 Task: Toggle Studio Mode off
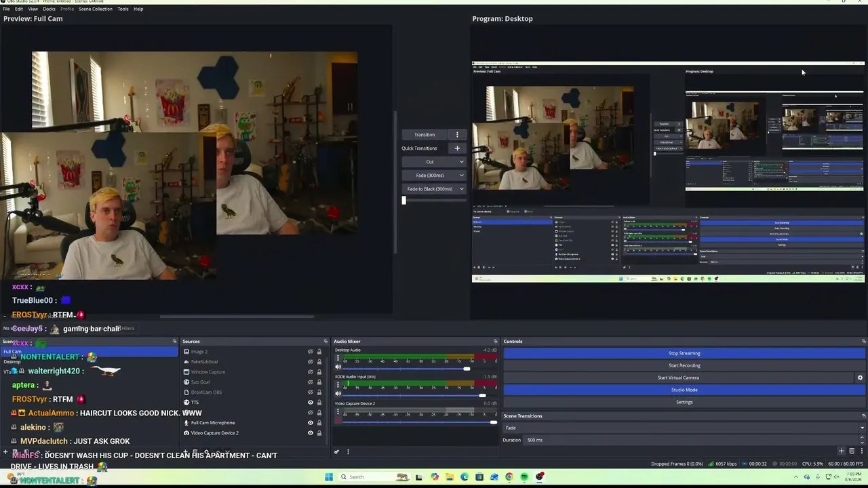(x=684, y=390)
